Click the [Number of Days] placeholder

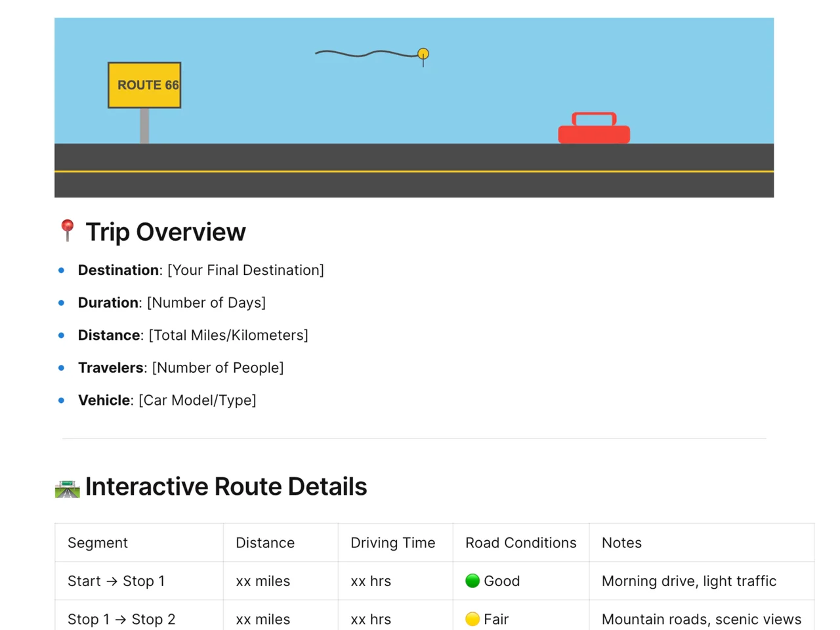click(206, 303)
